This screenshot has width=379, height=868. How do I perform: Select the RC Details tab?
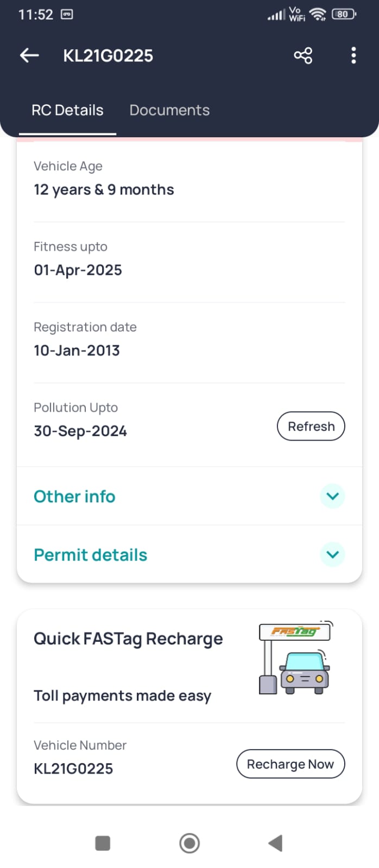coord(67,110)
